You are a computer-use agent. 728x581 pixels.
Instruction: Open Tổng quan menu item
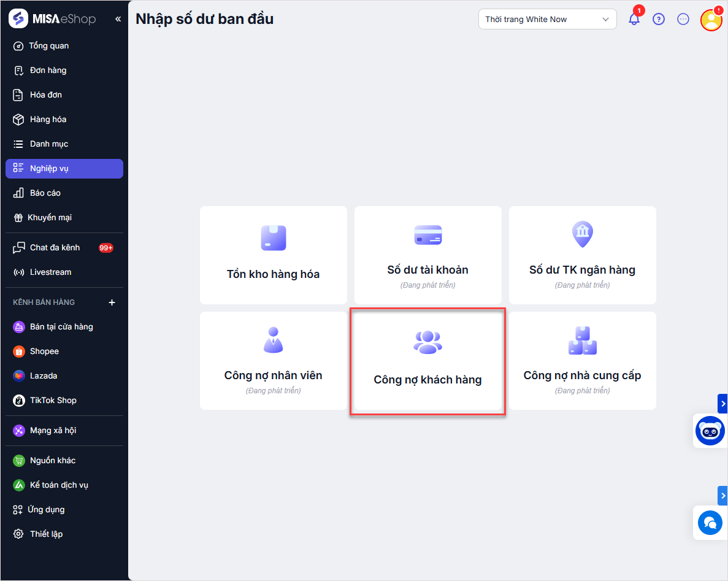64,46
